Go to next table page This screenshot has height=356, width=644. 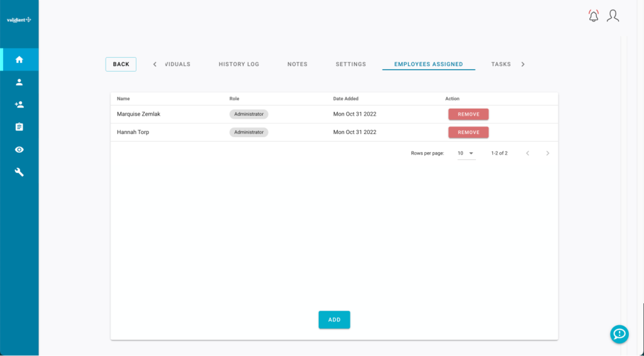pyautogui.click(x=548, y=153)
